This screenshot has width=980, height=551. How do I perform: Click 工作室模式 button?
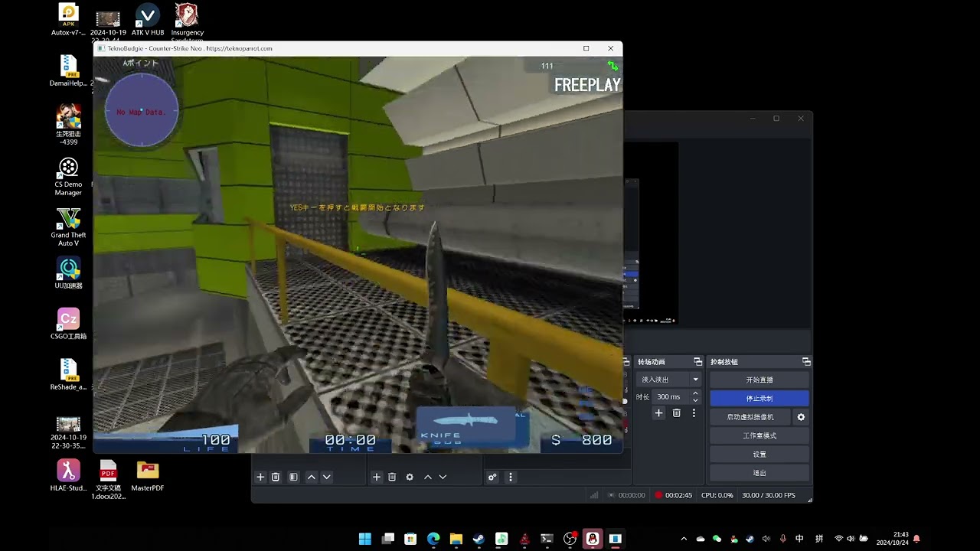pos(759,435)
